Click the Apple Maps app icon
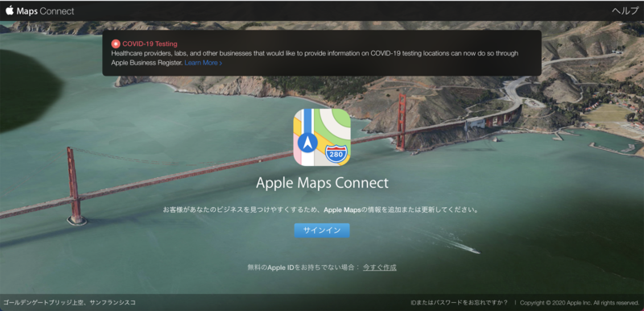 point(322,137)
